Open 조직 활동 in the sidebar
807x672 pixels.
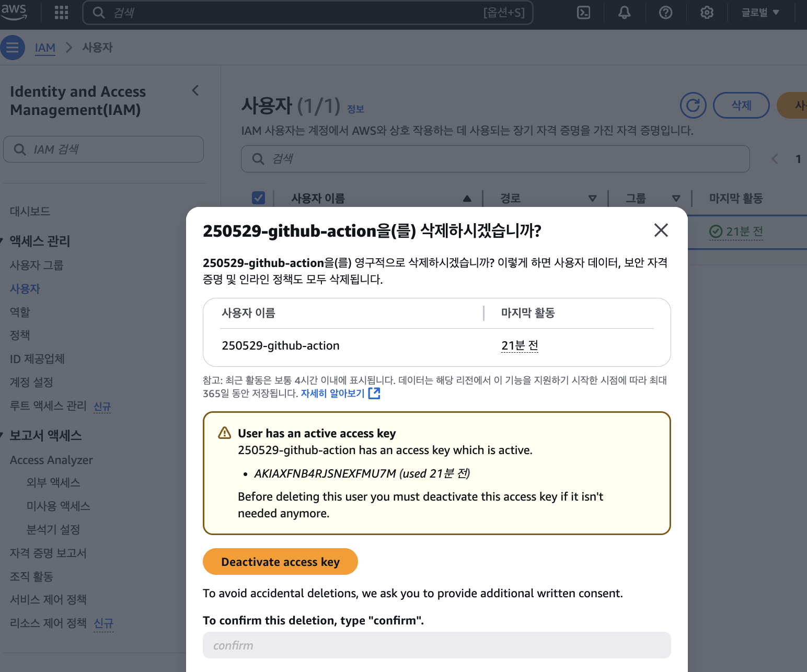[x=31, y=576]
